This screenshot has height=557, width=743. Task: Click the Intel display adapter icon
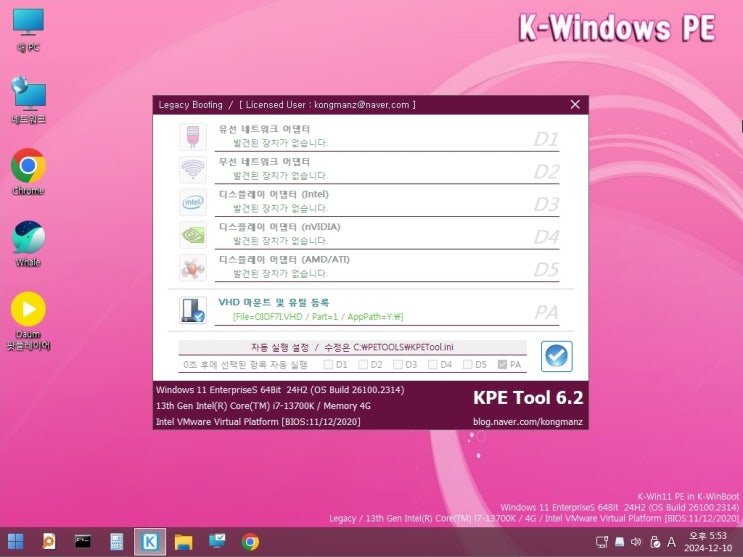click(193, 202)
